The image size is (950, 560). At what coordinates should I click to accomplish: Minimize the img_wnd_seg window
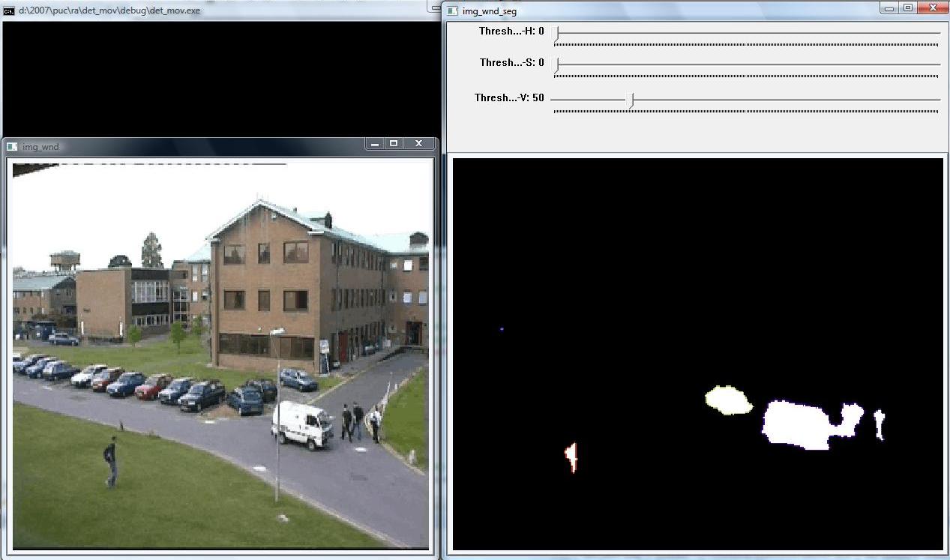point(889,8)
